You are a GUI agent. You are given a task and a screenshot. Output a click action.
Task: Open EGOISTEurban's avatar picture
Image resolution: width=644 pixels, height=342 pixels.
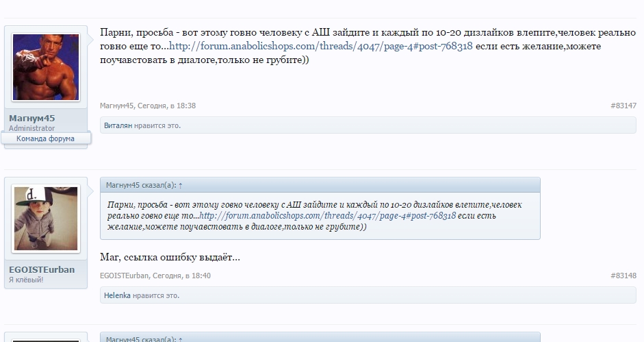46,219
